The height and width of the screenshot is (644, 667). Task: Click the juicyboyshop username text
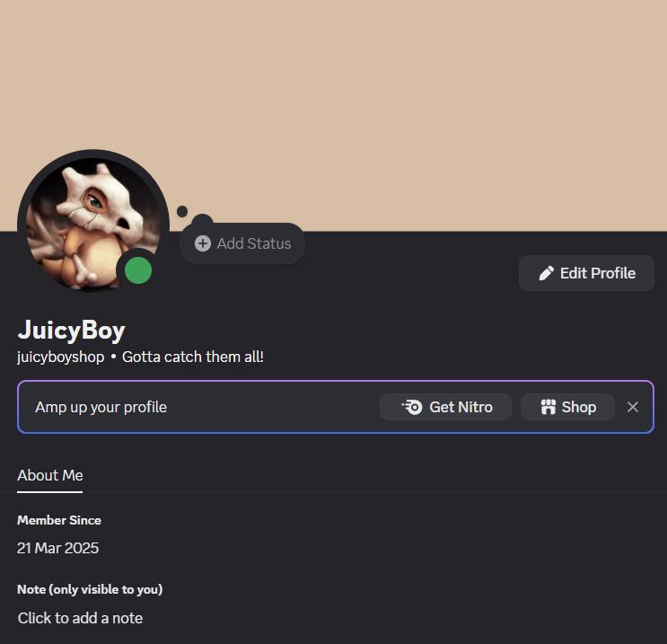(x=61, y=357)
